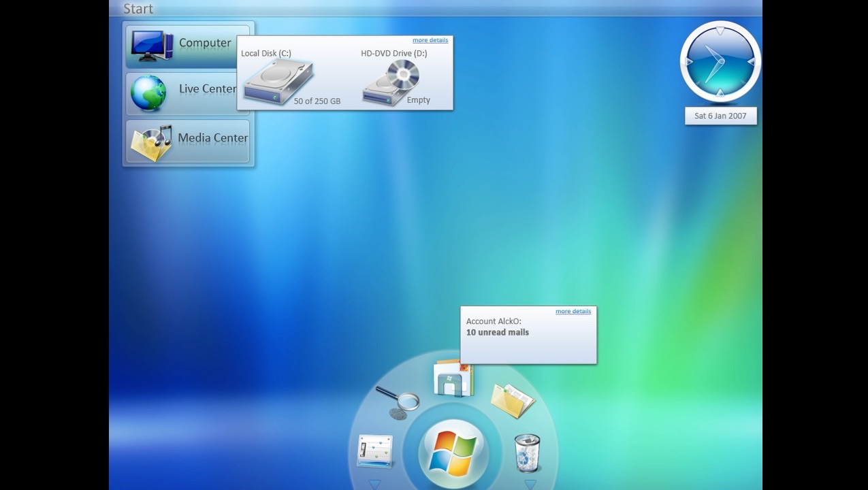Screen dimensions: 868x490
Task: Click the Computer monitor icon
Action: pos(152,46)
